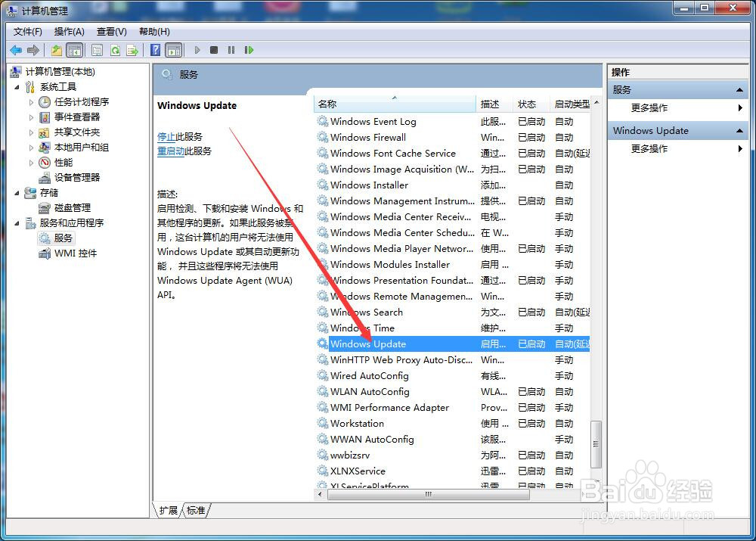Screen dimensions: 756x541
Task: Click the Back arrow toolbar icon
Action: tap(16, 50)
